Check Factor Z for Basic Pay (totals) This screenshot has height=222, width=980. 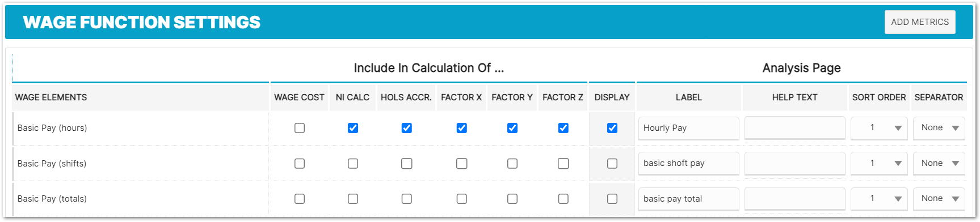[x=563, y=199]
